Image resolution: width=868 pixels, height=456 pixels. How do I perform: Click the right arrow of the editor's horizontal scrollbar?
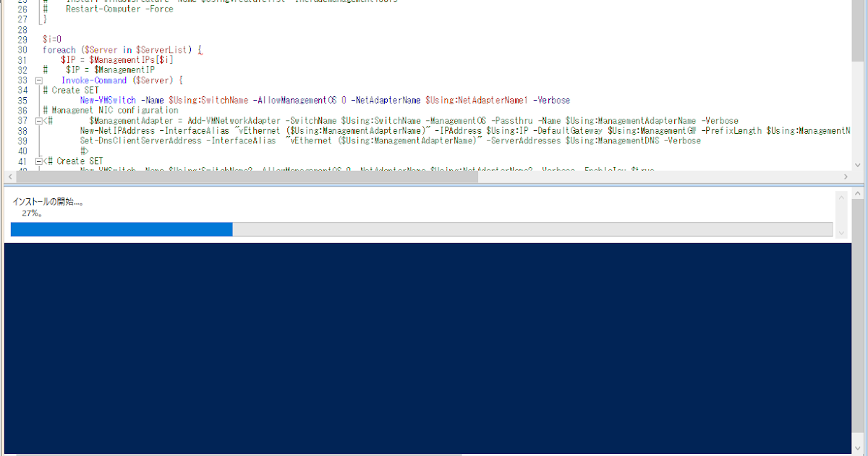[846, 175]
